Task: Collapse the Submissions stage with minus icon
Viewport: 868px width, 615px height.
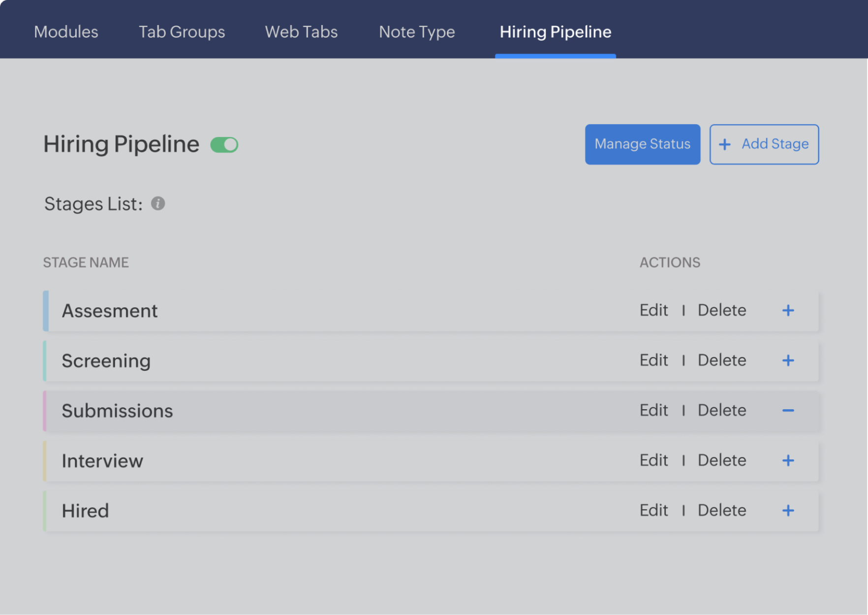Action: coord(788,411)
